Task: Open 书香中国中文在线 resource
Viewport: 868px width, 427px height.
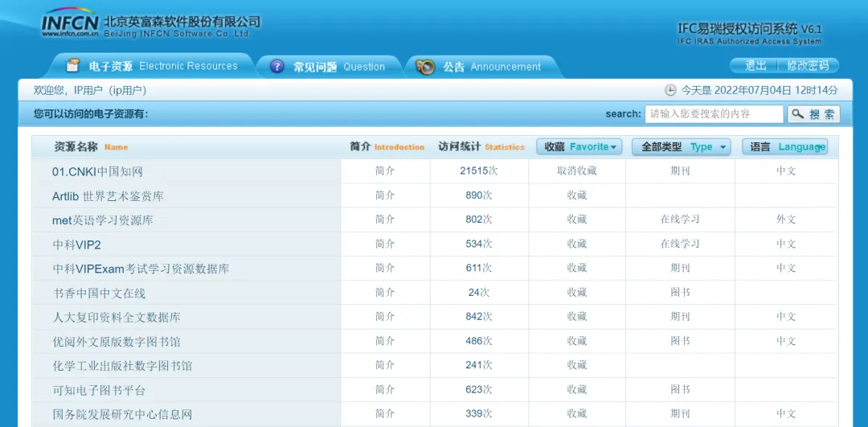Action: [x=99, y=294]
